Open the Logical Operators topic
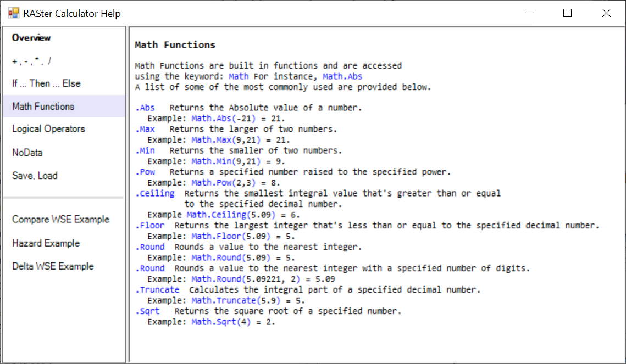The height and width of the screenshot is (364, 626). [x=48, y=129]
